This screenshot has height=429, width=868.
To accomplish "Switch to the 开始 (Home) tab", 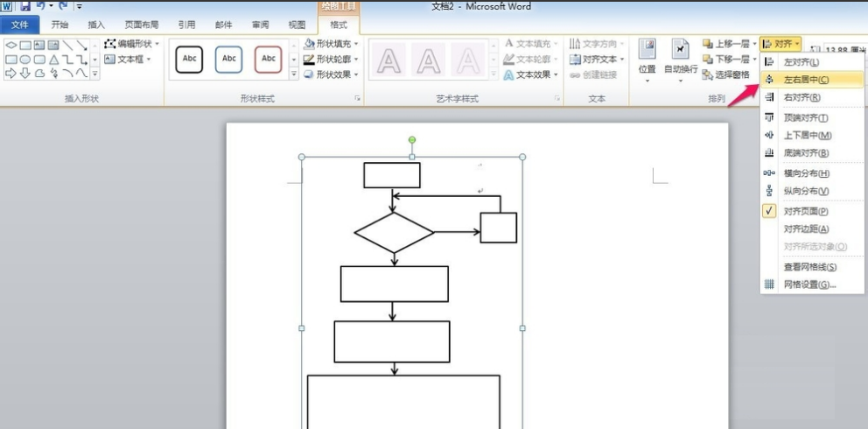I will pos(59,25).
